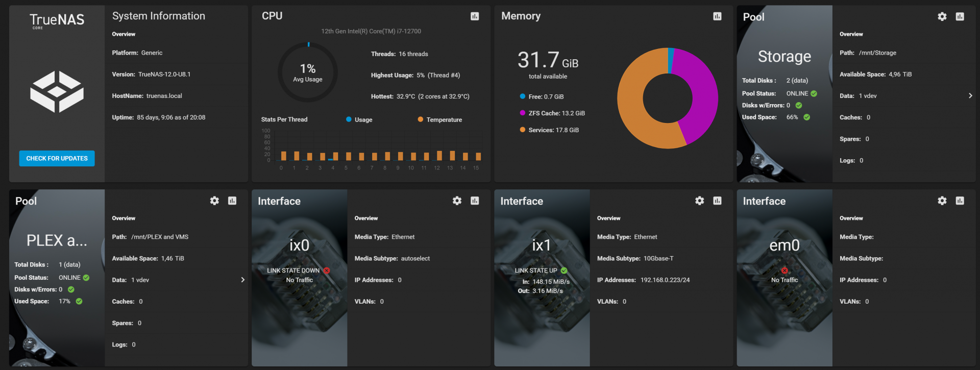980x370 pixels.
Task: Open reports chart icon for em0 interface
Action: point(960,201)
